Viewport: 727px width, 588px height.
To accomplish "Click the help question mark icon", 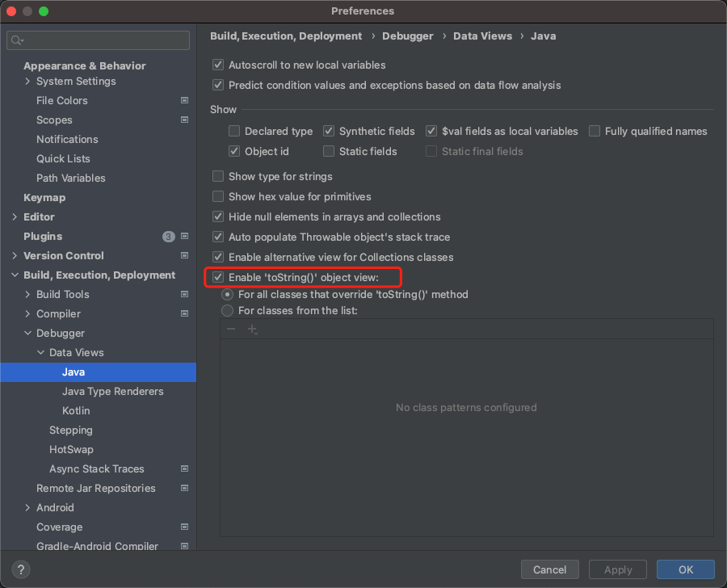I will (22, 569).
